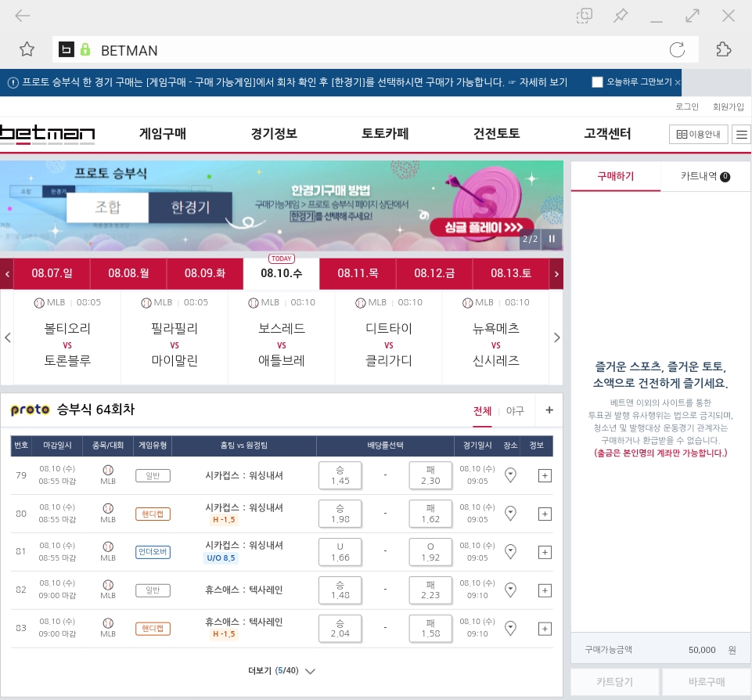Pin the window with pin icon
This screenshot has width=752, height=700.
click(x=621, y=16)
